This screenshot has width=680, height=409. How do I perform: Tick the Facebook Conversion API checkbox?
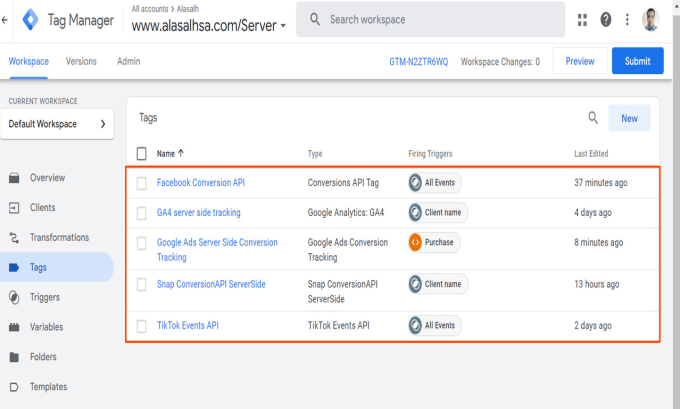pos(141,183)
